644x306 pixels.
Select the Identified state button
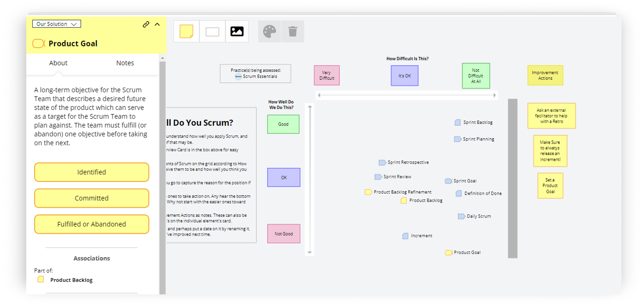click(x=92, y=172)
